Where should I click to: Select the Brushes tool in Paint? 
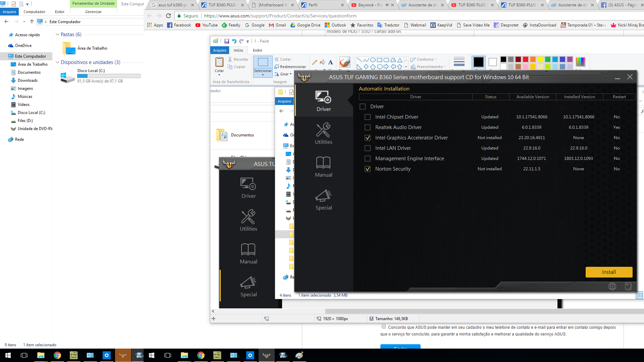(x=344, y=62)
